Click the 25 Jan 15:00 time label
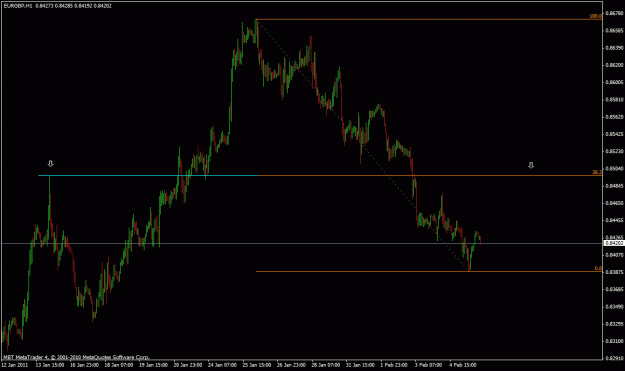 coord(257,365)
